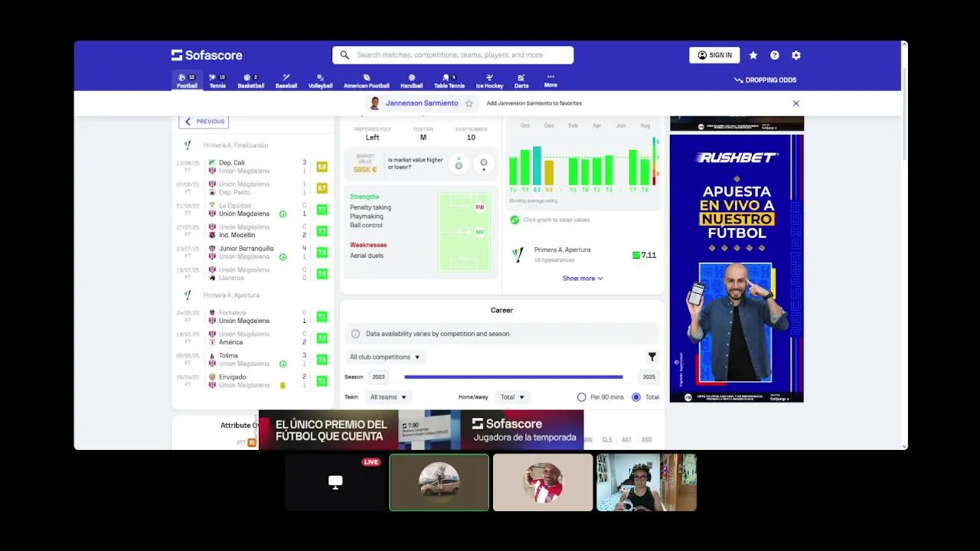Select the Tennis sport tab

(217, 81)
